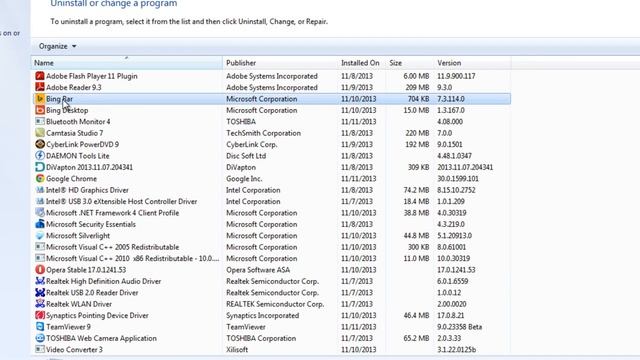Click the Microsoft Silverlight icon

pos(40,236)
